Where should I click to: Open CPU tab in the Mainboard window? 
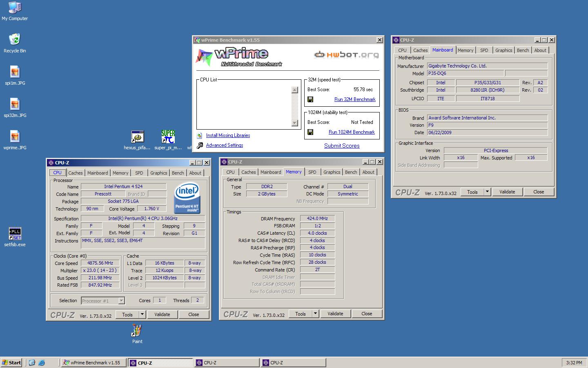click(403, 50)
